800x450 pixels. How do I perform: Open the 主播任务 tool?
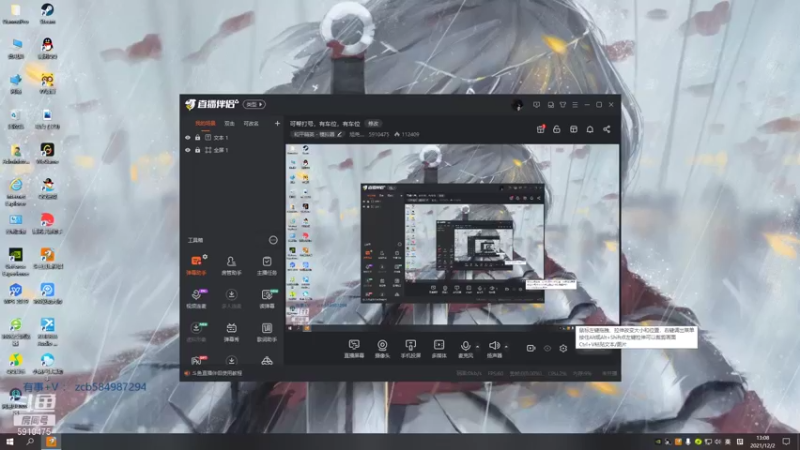coord(266,265)
